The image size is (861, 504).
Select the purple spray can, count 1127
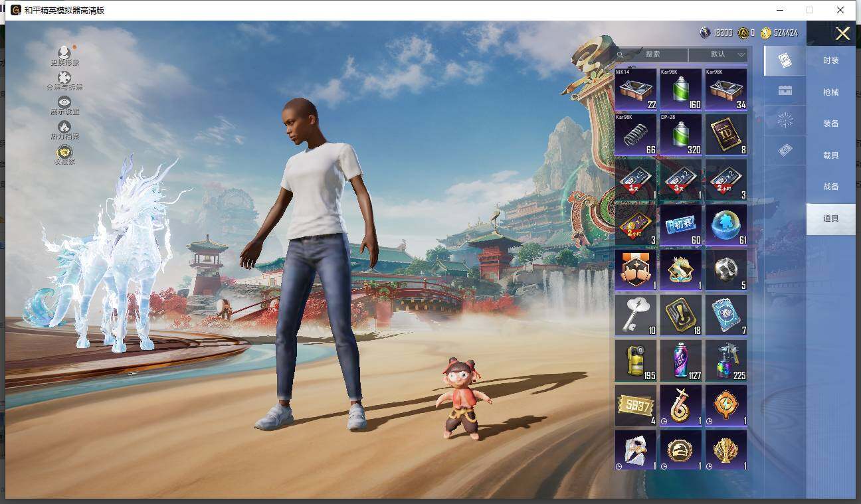[x=681, y=360]
